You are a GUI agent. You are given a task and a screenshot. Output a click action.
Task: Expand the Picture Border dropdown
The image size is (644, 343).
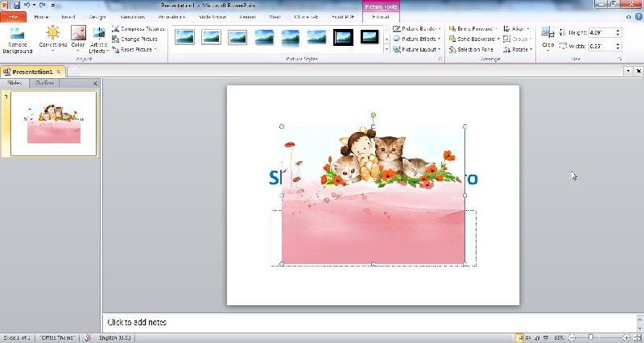tap(417, 29)
